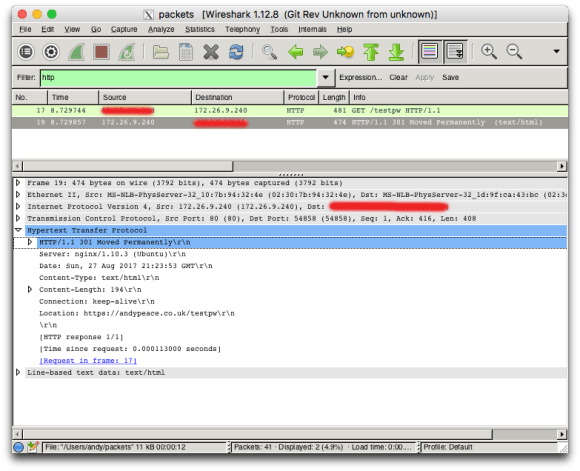Clear the display filter

tap(398, 77)
